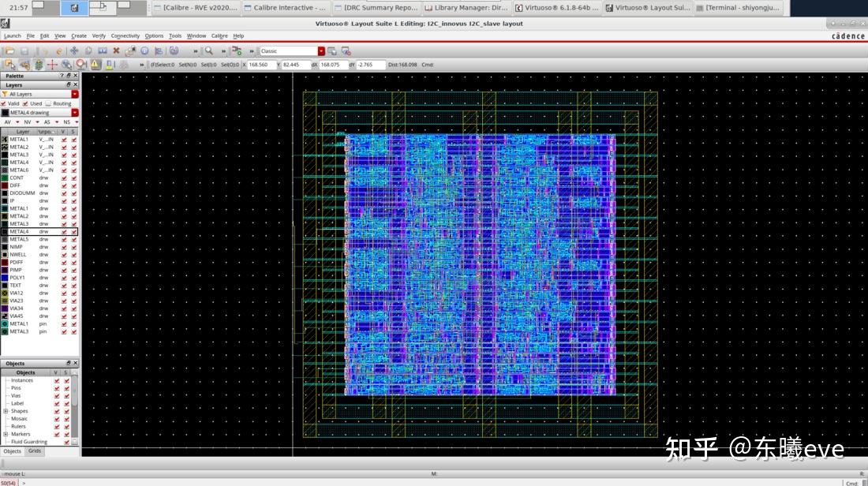The width and height of the screenshot is (868, 486).
Task: Open the Connectivity menu
Action: tap(125, 36)
